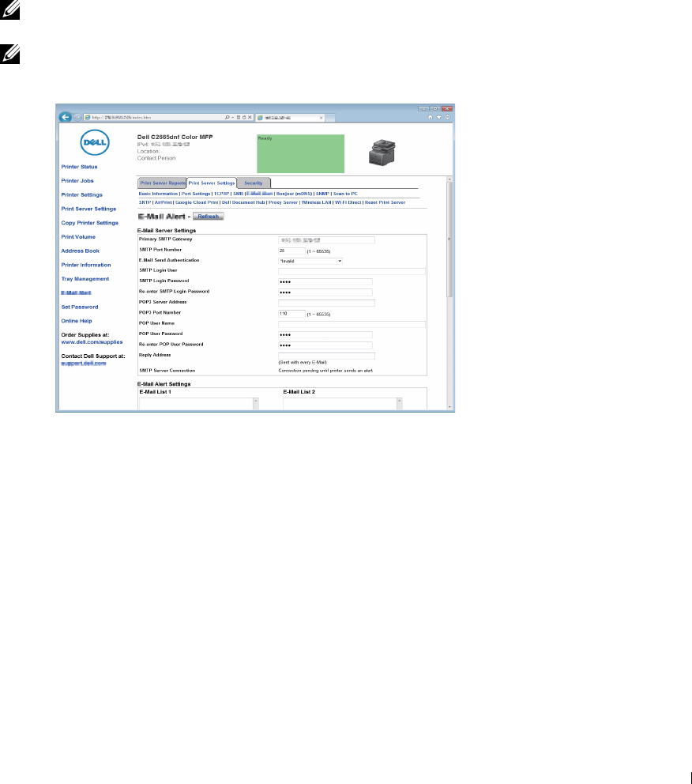
Task: Click the POP3 Server Address field
Action: [x=326, y=303]
